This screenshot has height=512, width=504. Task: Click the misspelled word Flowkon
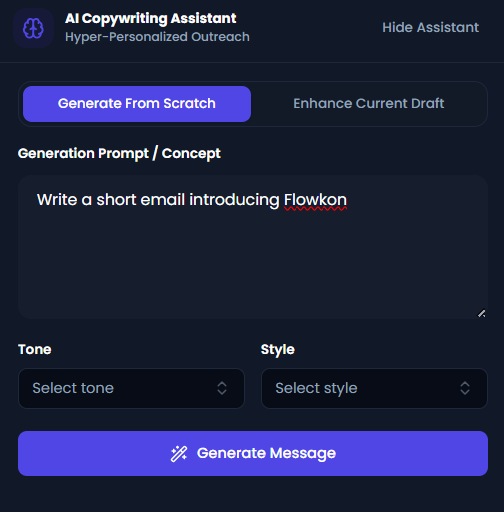[x=315, y=200]
